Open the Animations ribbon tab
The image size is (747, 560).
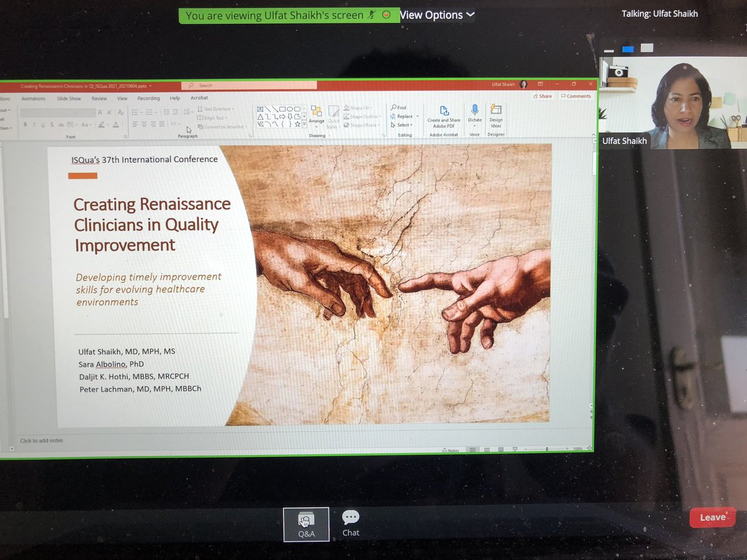33,98
